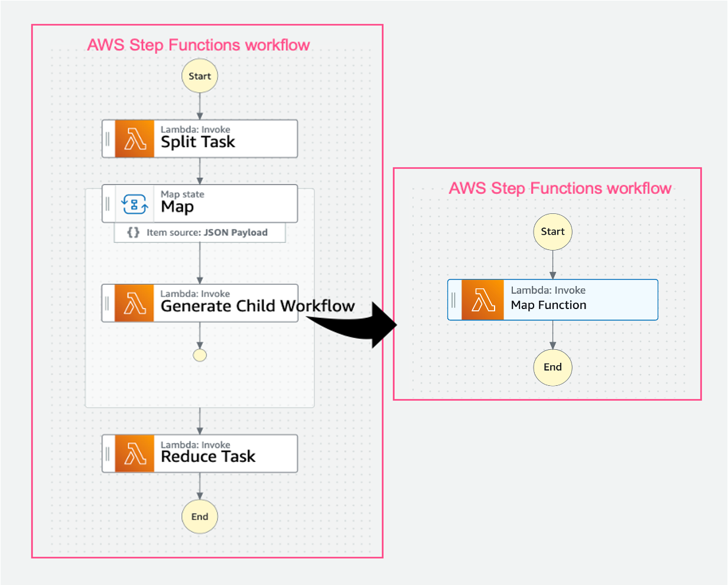
Task: Select the End node below Reduce Task
Action: point(200,516)
